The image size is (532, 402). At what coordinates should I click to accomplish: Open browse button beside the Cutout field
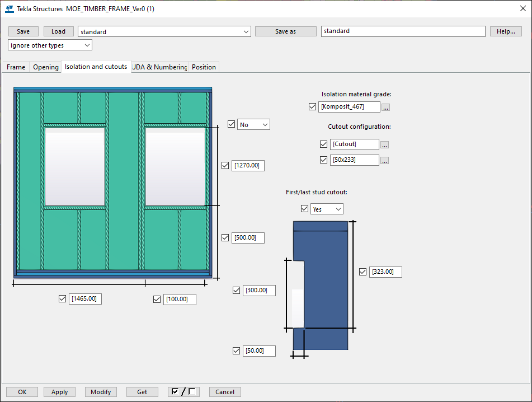[x=384, y=145]
